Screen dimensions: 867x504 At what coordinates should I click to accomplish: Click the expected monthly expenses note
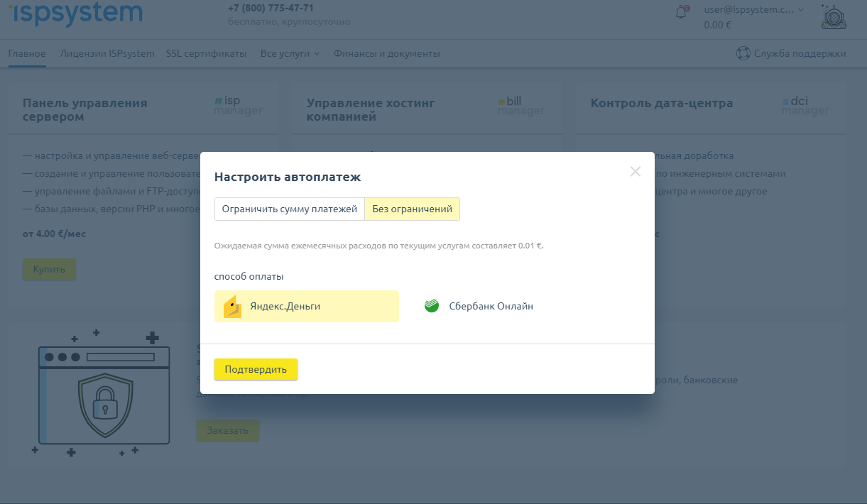pos(379,246)
